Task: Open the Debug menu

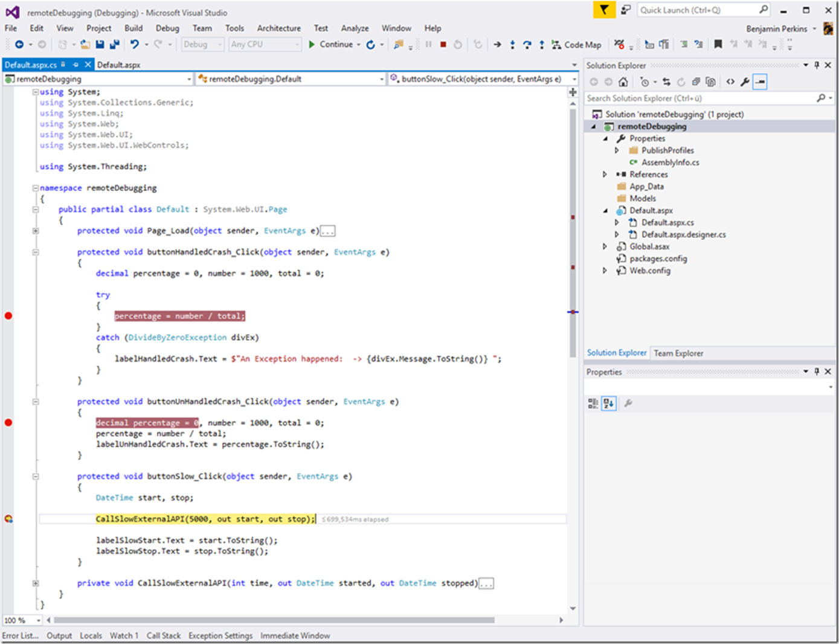Action: click(167, 28)
